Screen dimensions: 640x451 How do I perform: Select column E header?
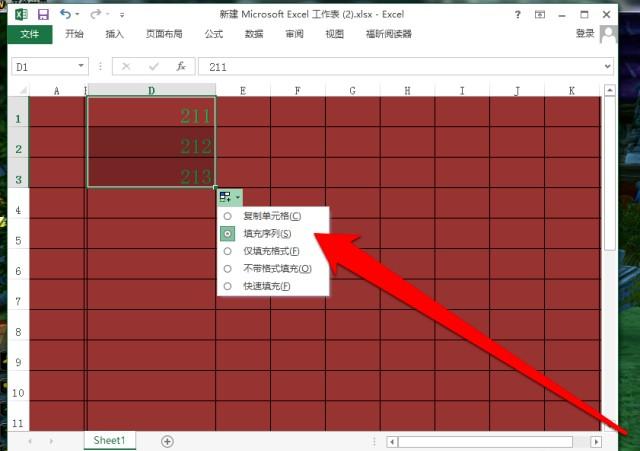(243, 90)
